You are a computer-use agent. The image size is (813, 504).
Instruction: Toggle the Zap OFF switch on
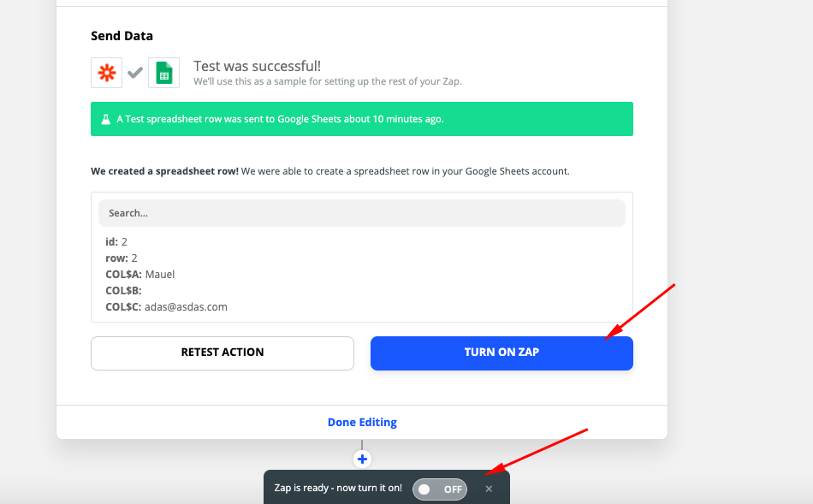pyautogui.click(x=440, y=489)
